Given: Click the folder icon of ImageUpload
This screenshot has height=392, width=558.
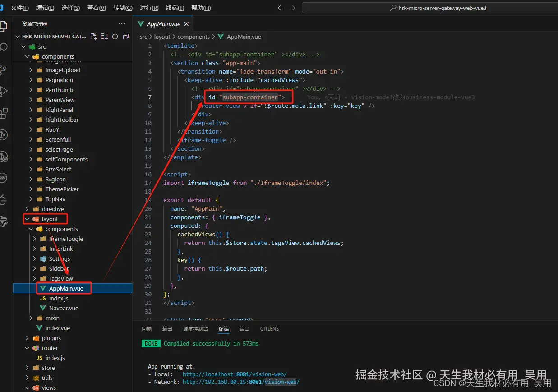Looking at the screenshot, I should [x=39, y=70].
